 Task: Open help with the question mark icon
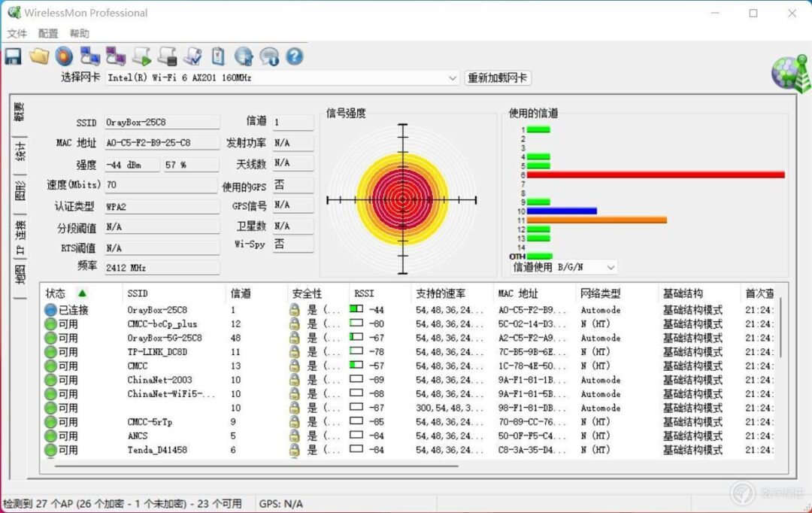point(294,56)
